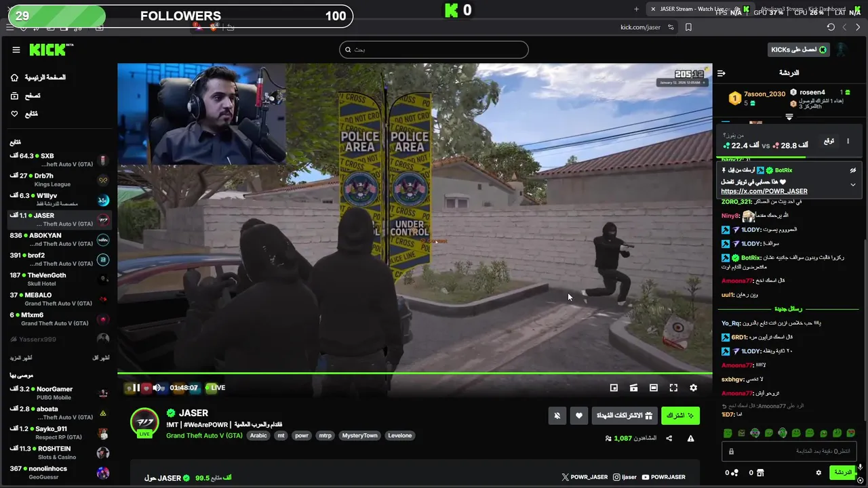868x488 pixels.
Task: Open new browser tab plus button
Action: pyautogui.click(x=636, y=9)
